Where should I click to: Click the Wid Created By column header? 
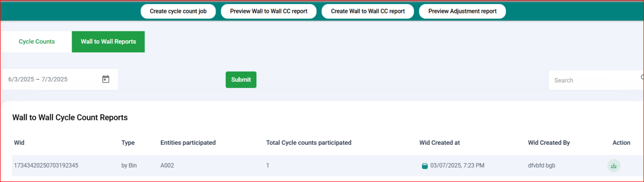[549, 143]
